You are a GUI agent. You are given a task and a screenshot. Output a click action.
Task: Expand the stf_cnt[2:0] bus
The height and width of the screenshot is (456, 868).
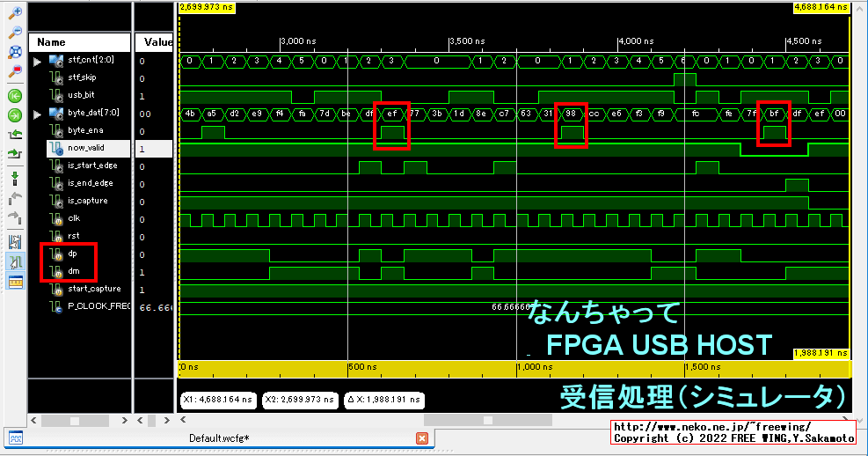click(37, 61)
